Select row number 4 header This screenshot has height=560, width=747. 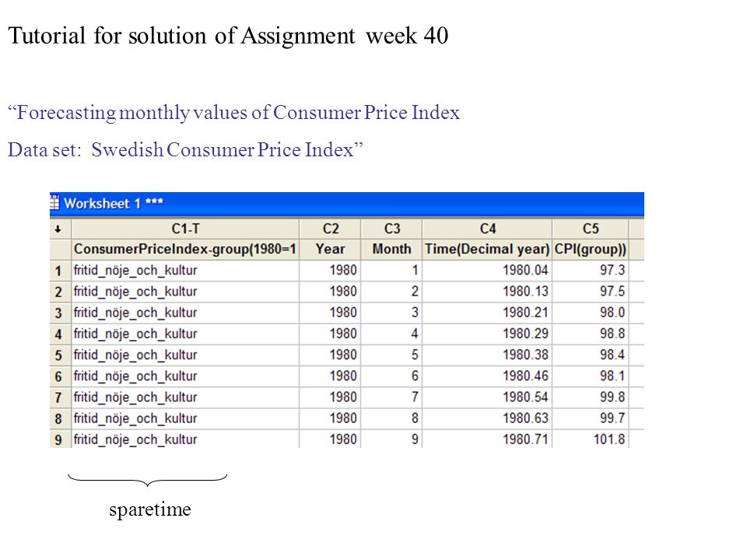coord(61,334)
